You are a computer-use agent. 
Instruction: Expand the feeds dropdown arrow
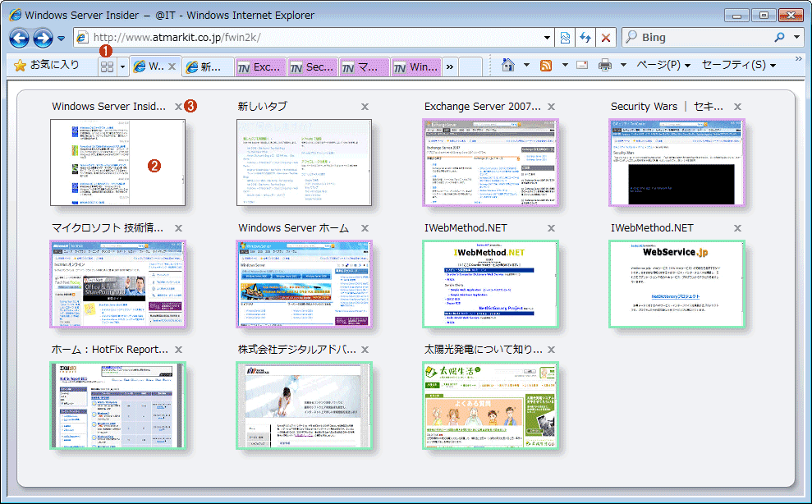point(565,66)
